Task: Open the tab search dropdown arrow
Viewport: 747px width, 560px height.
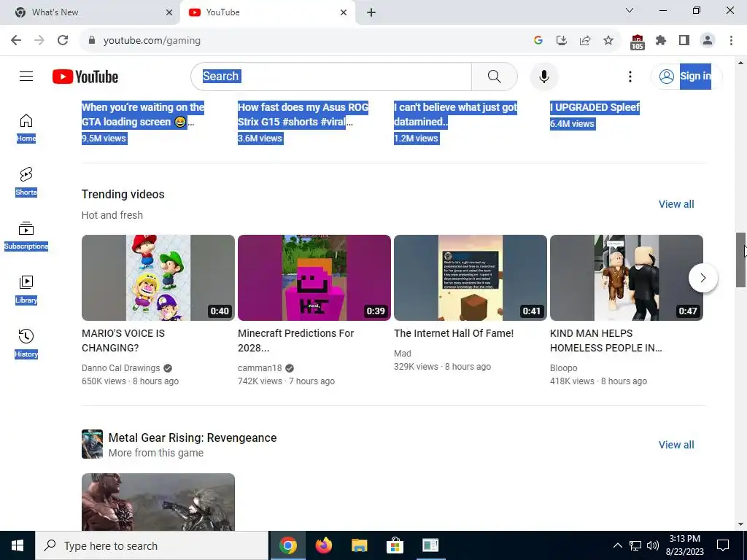Action: pos(630,10)
